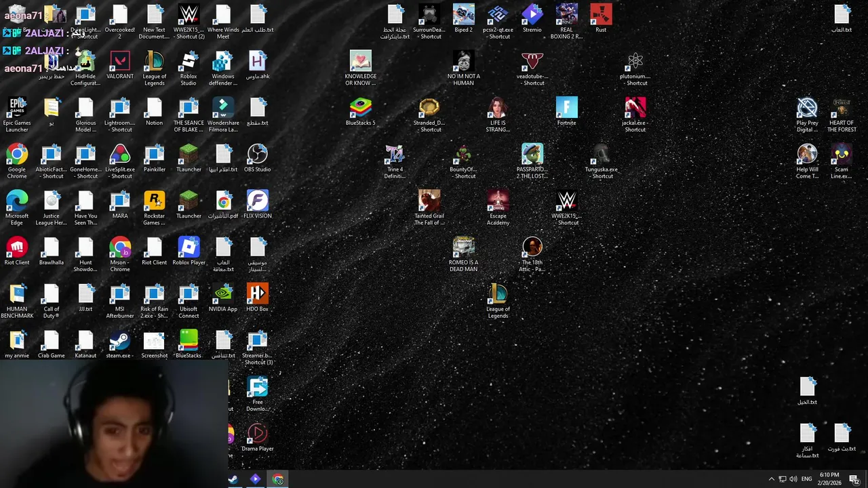
Task: Open LIFE IS STRANGE icon
Action: coord(498,114)
